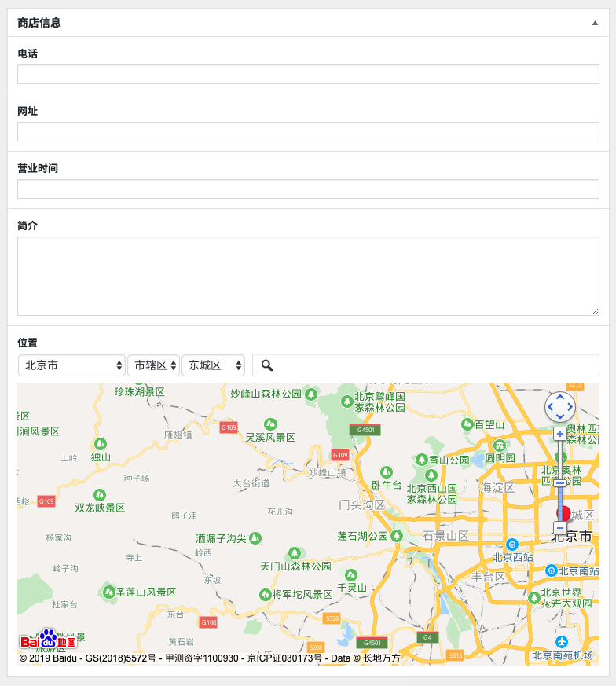Screen dimensions: 616x686
Task: Click the 百望山 park marker icon
Action: [467, 424]
